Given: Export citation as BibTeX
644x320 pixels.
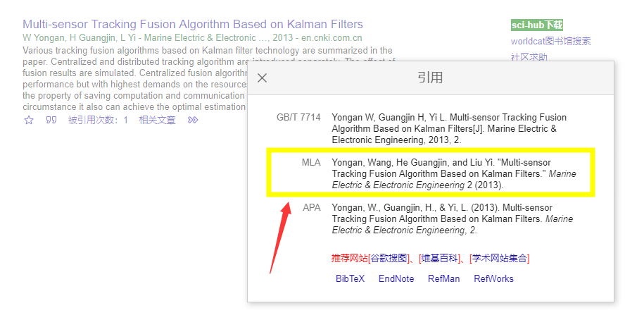Looking at the screenshot, I should point(350,278).
